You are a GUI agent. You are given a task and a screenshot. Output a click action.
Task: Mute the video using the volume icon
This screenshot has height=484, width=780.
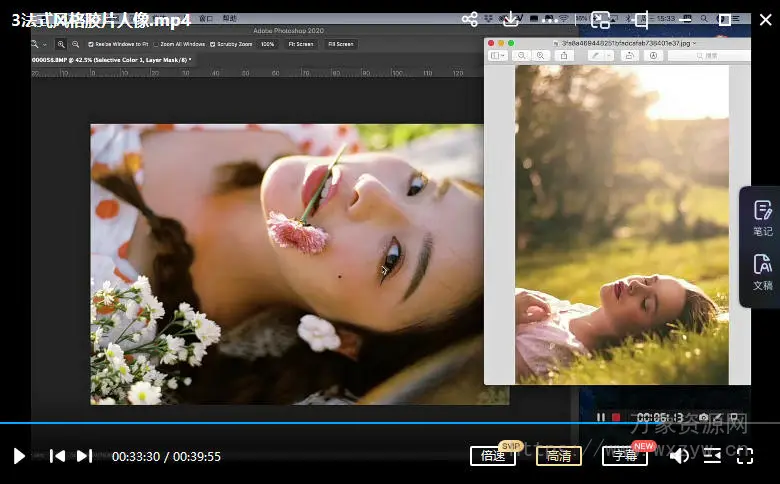(x=679, y=456)
